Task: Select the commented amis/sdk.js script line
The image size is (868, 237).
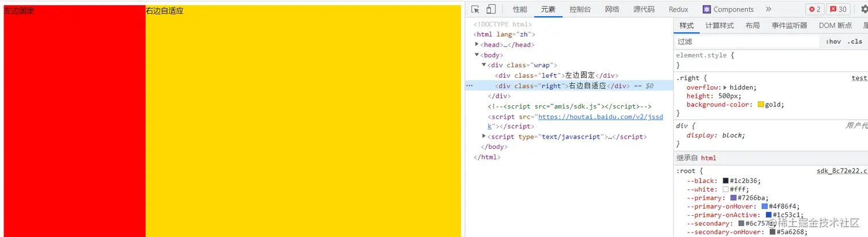Action: (x=569, y=106)
